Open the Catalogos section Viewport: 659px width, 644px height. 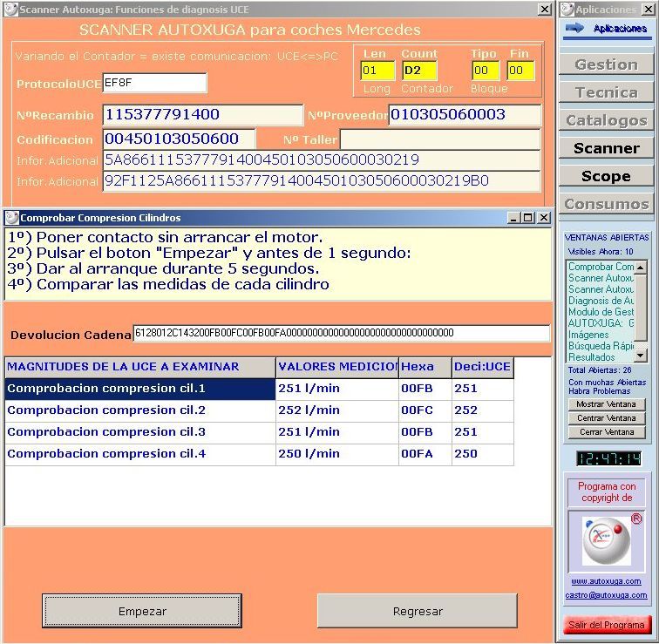point(606,120)
